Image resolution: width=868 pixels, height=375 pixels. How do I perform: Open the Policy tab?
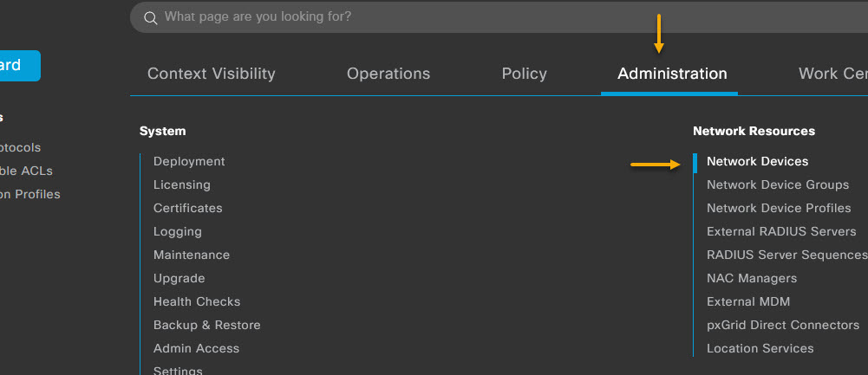(524, 74)
